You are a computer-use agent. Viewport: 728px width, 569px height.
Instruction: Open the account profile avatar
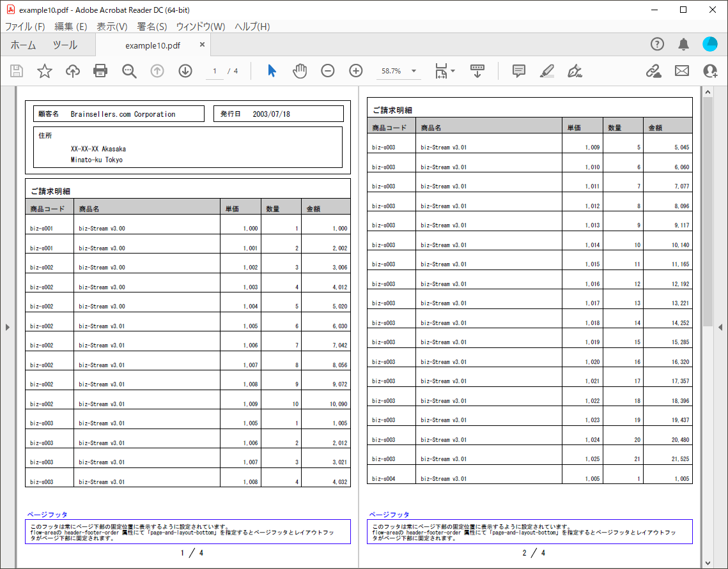coord(710,44)
